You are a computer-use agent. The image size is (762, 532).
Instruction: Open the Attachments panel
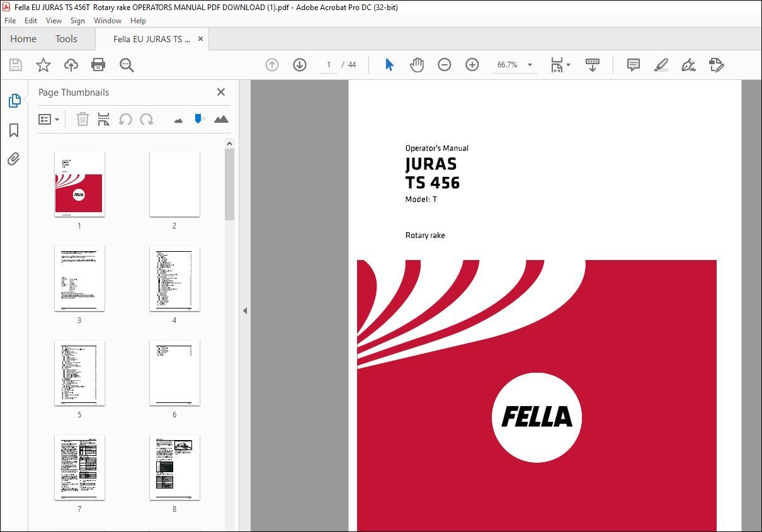[x=14, y=159]
